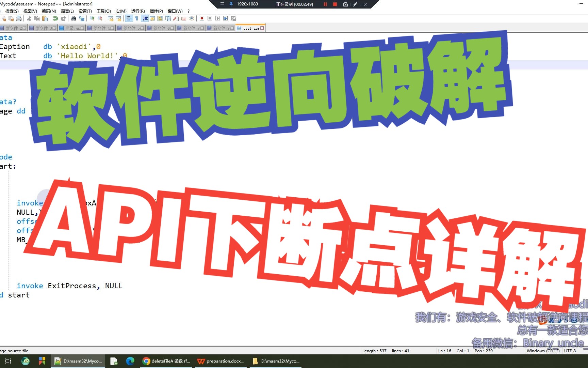The image size is (588, 368).
Task: Open preparation.docx from the taskbar
Action: (x=221, y=361)
